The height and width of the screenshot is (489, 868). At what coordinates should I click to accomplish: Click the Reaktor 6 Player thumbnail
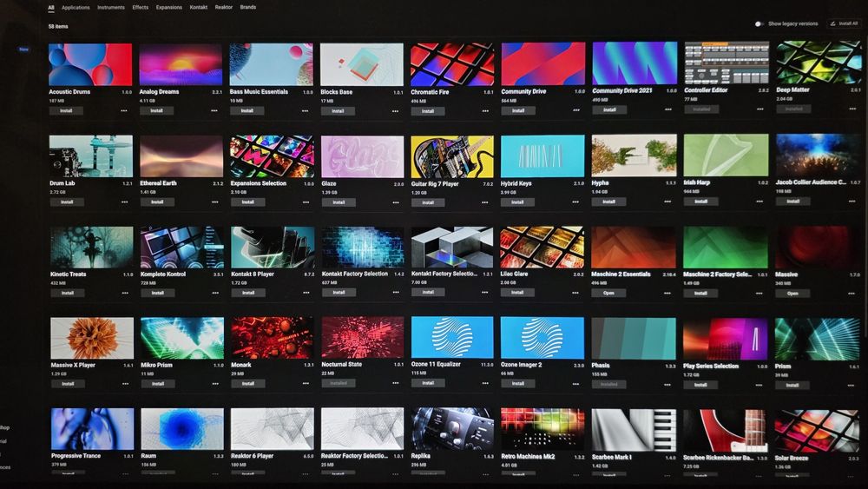(x=272, y=429)
